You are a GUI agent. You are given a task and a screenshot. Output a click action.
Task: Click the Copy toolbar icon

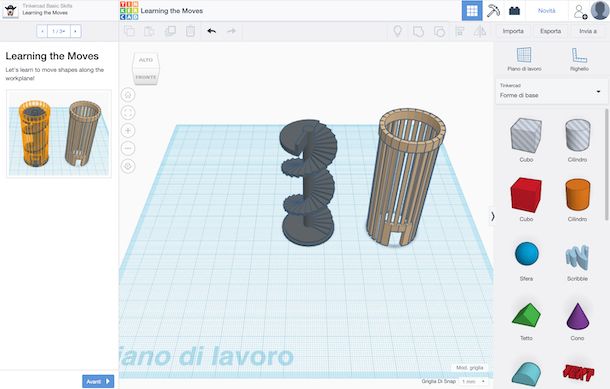129,31
